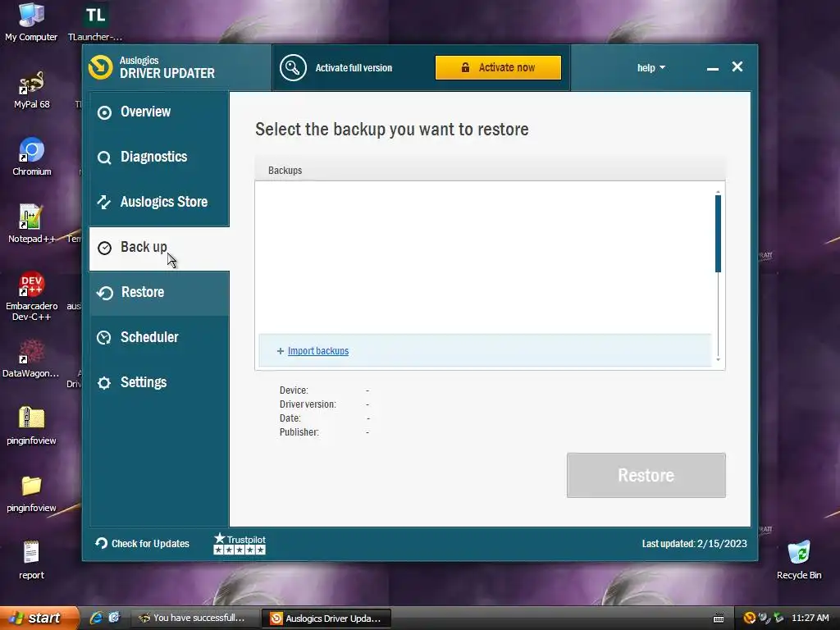Click the Import backups link
Screen dimensions: 840x630
318,351
